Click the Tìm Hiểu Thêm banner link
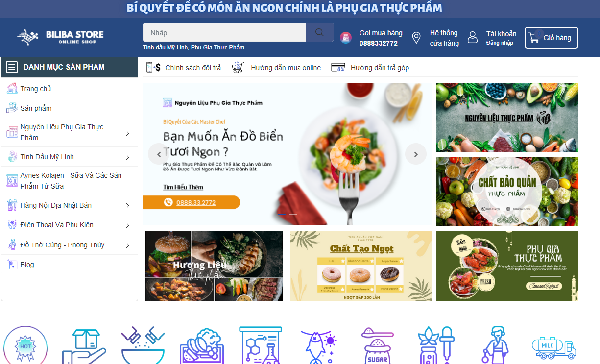This screenshot has width=600, height=364. 183,187
